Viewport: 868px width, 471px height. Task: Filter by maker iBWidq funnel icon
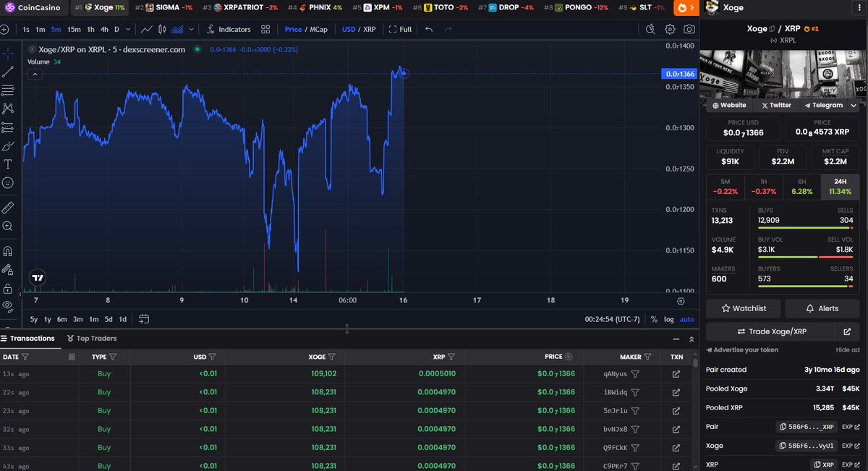635,392
